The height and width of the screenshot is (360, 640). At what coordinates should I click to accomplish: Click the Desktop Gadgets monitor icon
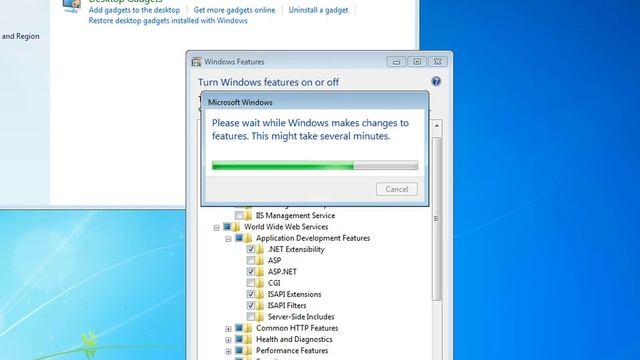72,5
